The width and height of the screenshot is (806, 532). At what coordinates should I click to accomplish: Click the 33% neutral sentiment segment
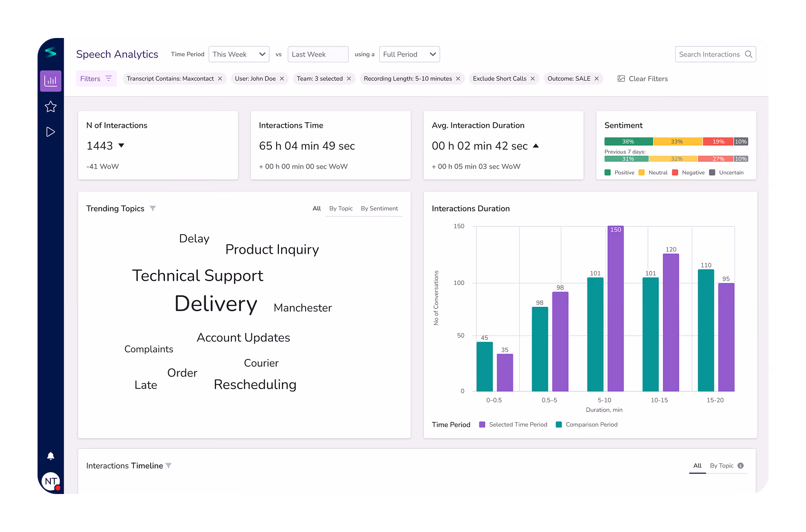click(x=678, y=142)
